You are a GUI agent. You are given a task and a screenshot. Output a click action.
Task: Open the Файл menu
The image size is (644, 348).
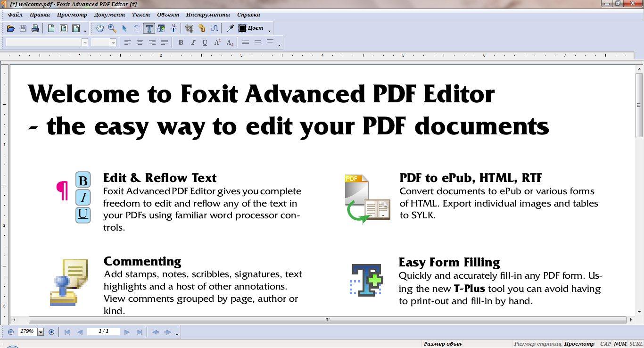click(16, 15)
